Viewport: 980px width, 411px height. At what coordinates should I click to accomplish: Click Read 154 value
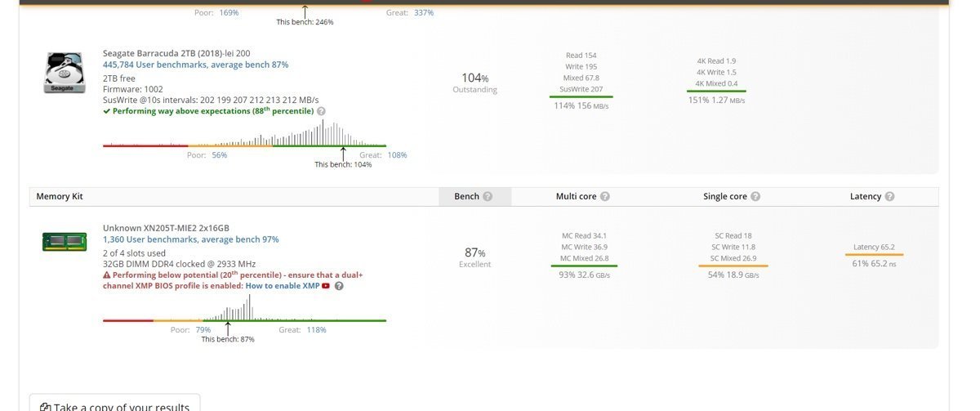[581, 56]
